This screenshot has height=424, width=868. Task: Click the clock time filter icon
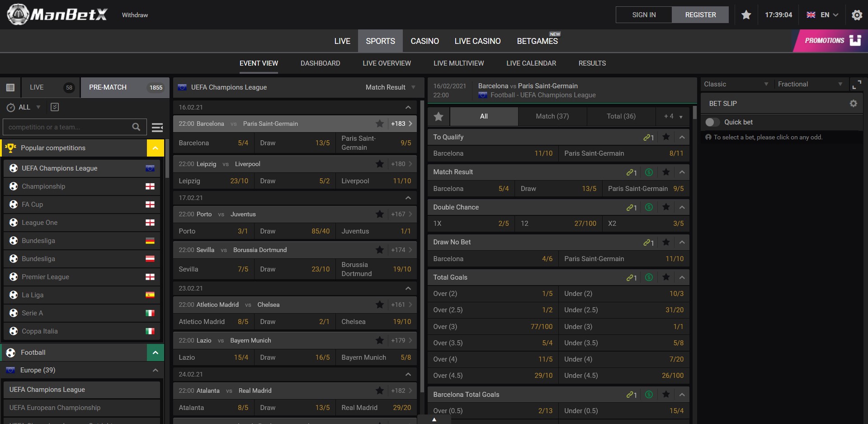[x=11, y=107]
